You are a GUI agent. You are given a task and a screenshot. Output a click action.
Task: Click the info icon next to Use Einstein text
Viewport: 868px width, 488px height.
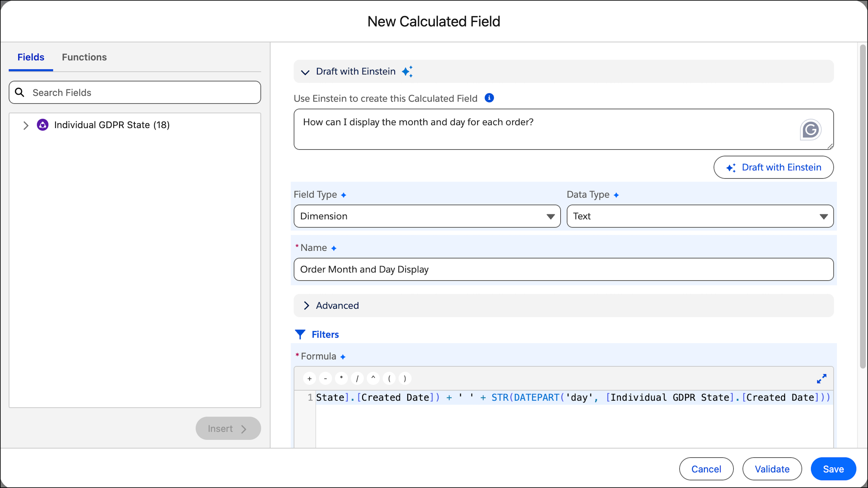click(x=489, y=98)
